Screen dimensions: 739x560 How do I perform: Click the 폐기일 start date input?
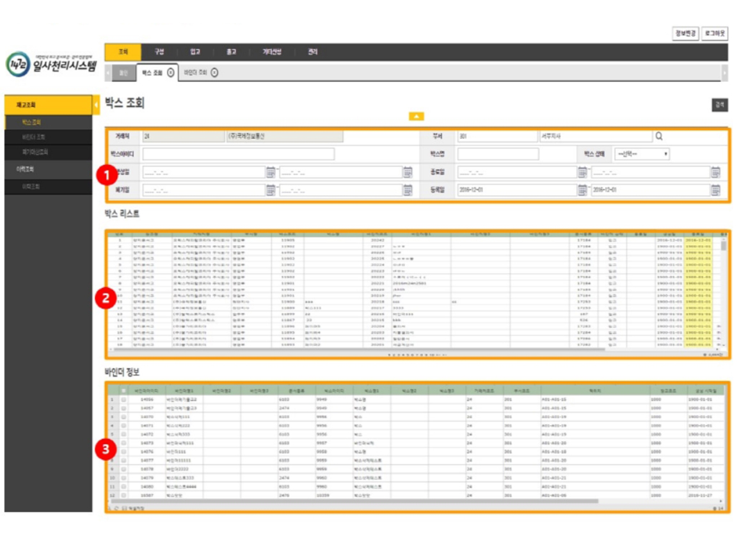coord(203,190)
